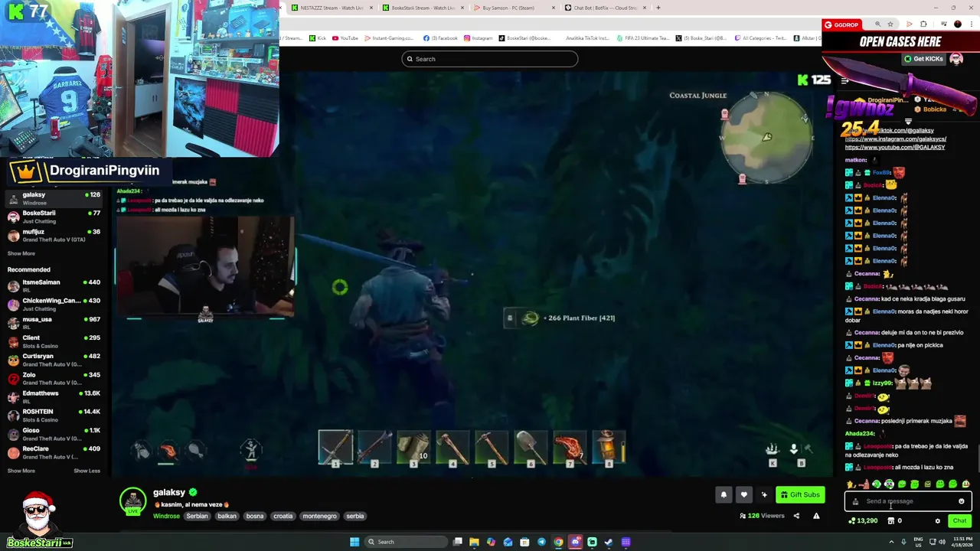Open the Windows Start menu

tap(354, 542)
